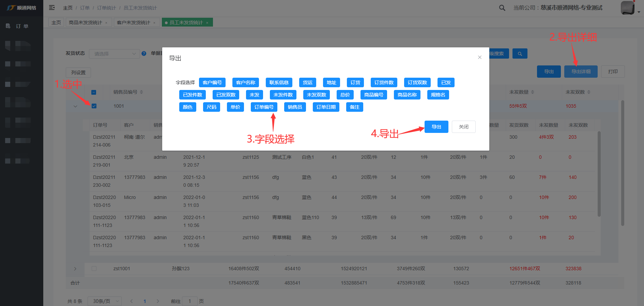Open the 发货状态 dropdown
This screenshot has width=644, height=306.
tap(114, 54)
